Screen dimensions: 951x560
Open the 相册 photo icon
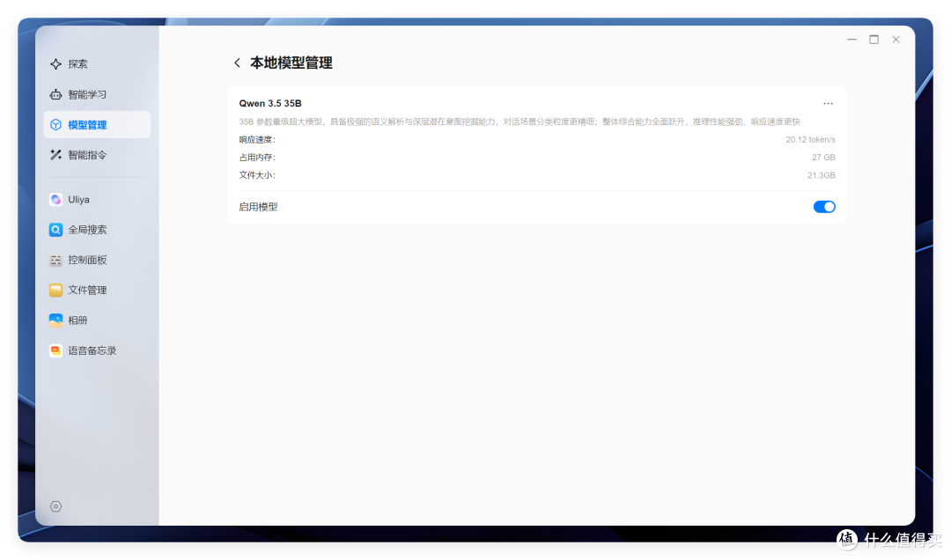click(x=55, y=321)
